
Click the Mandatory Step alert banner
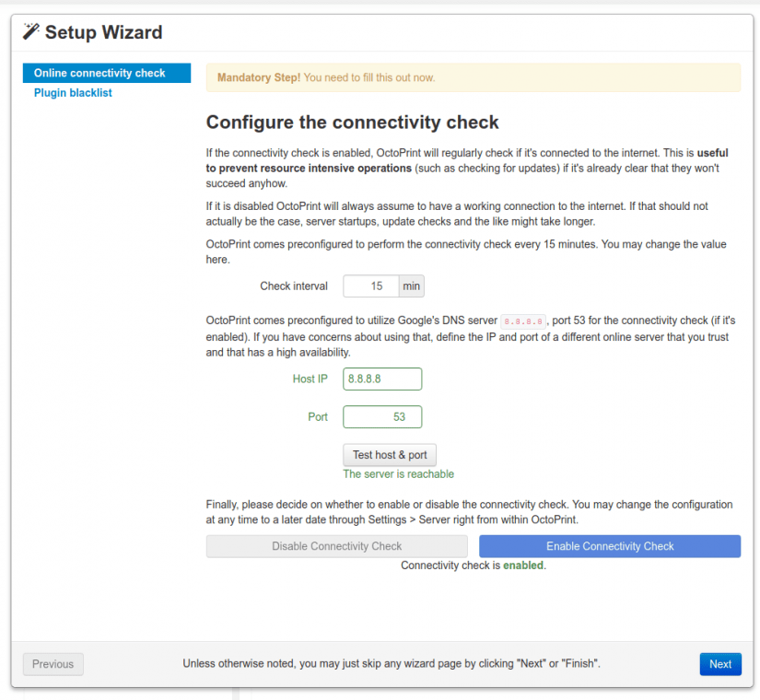(473, 77)
